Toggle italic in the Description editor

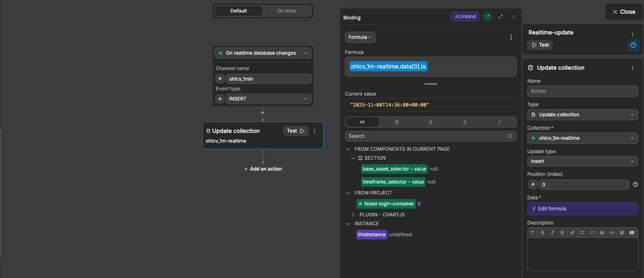(552, 233)
